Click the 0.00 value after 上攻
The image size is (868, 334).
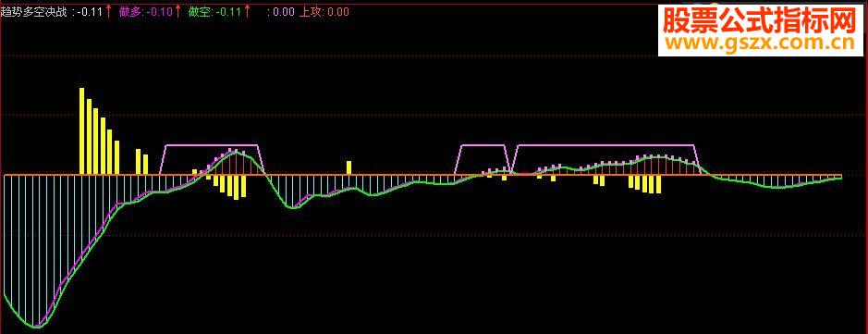(x=338, y=12)
